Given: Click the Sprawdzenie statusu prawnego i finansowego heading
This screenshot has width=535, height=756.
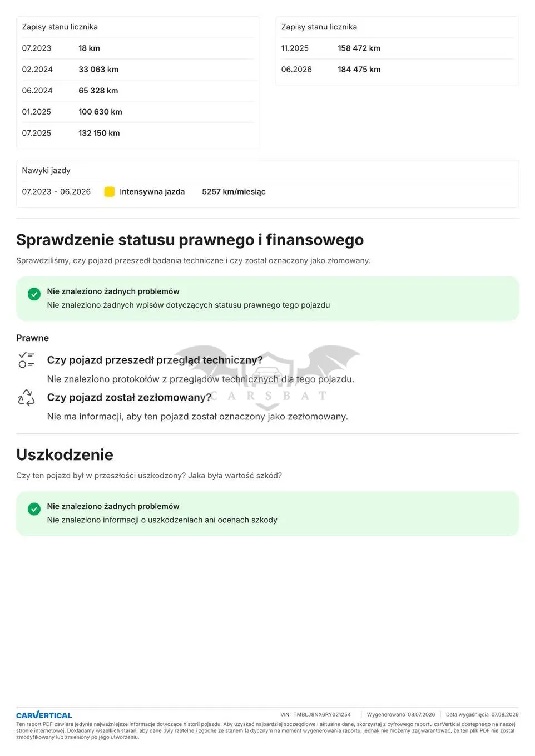Looking at the screenshot, I should pos(190,240).
